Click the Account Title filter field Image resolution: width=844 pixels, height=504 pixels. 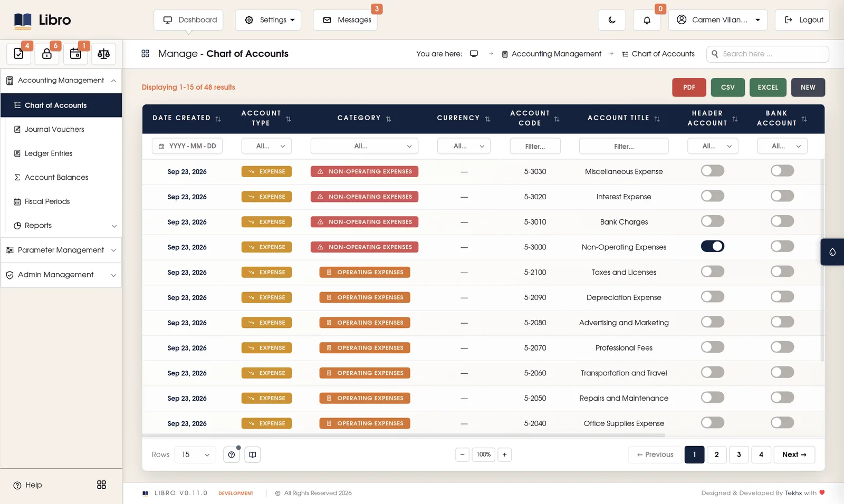click(624, 146)
